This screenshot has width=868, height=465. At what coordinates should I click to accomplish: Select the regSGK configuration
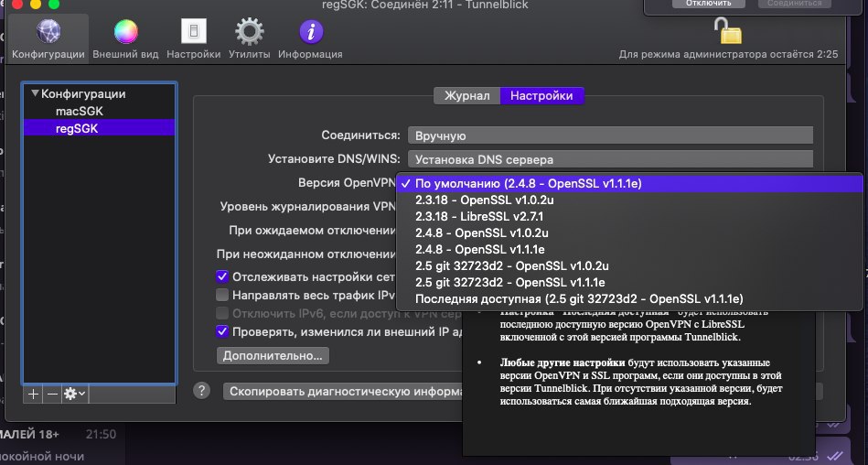[x=99, y=128]
